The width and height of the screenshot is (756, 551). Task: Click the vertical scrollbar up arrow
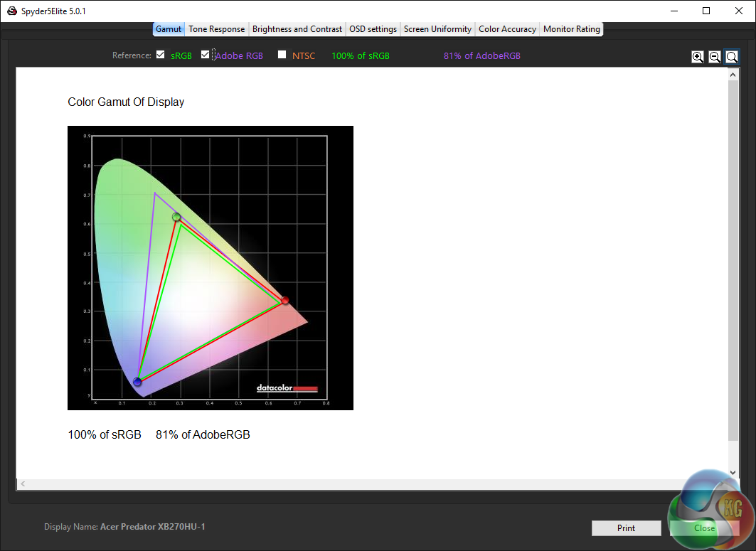tap(733, 74)
